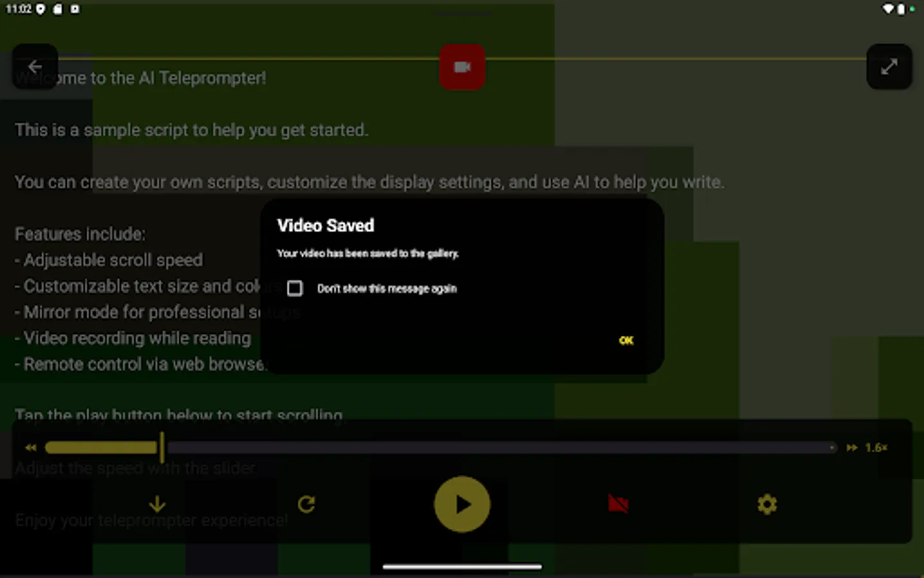Tap the download arrow icon
This screenshot has height=578, width=924.
pos(157,504)
